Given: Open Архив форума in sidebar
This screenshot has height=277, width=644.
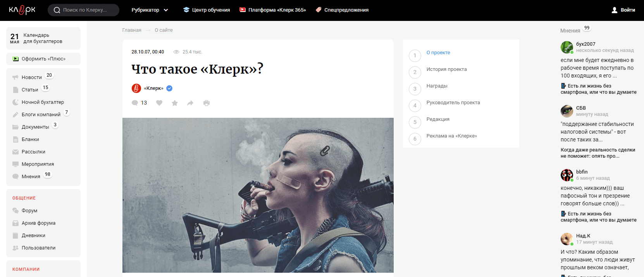Looking at the screenshot, I should (x=38, y=223).
